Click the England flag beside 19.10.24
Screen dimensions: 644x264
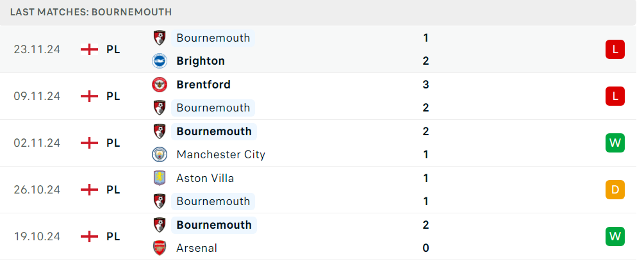pos(90,236)
